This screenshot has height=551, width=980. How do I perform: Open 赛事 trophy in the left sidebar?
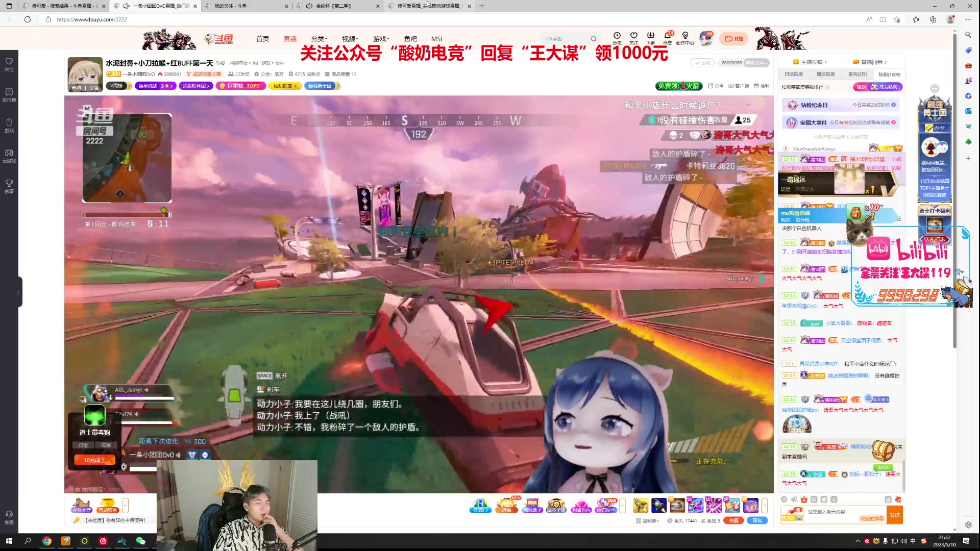click(9, 187)
